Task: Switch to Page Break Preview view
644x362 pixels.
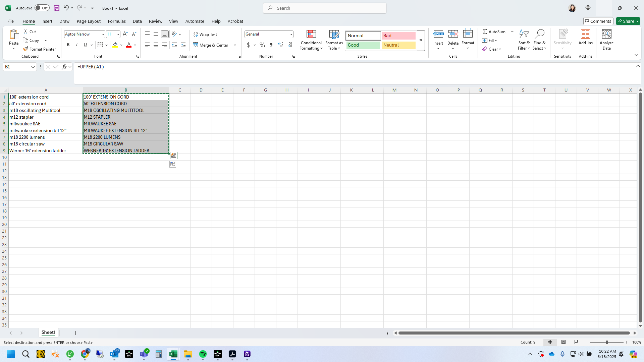Action: (577, 342)
